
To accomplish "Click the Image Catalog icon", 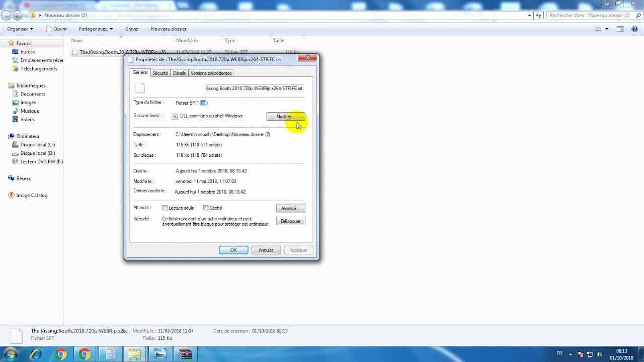I will pos(11,196).
